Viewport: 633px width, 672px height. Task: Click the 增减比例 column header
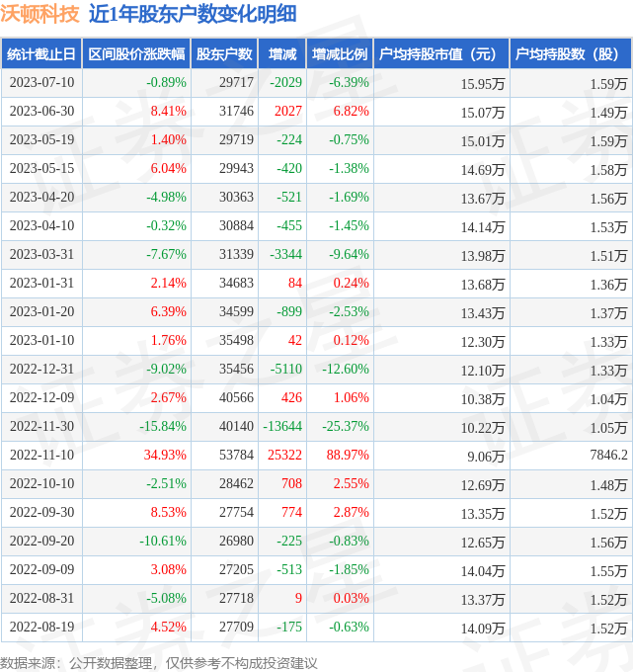(340, 54)
